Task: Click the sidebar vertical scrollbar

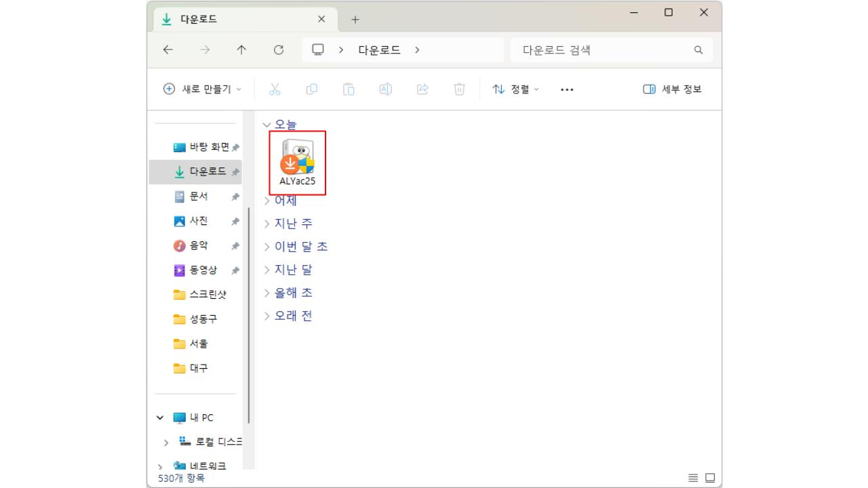Action: point(249,315)
